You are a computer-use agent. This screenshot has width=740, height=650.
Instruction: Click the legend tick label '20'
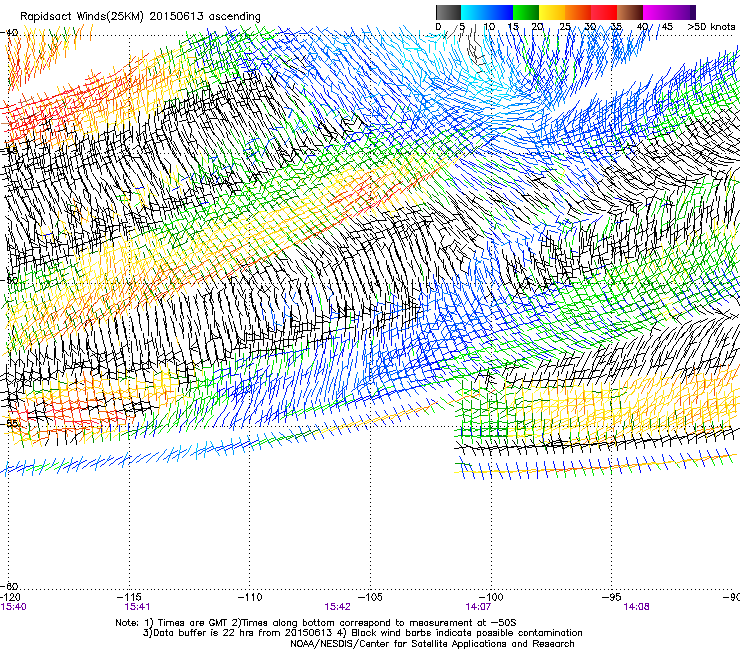(538, 27)
